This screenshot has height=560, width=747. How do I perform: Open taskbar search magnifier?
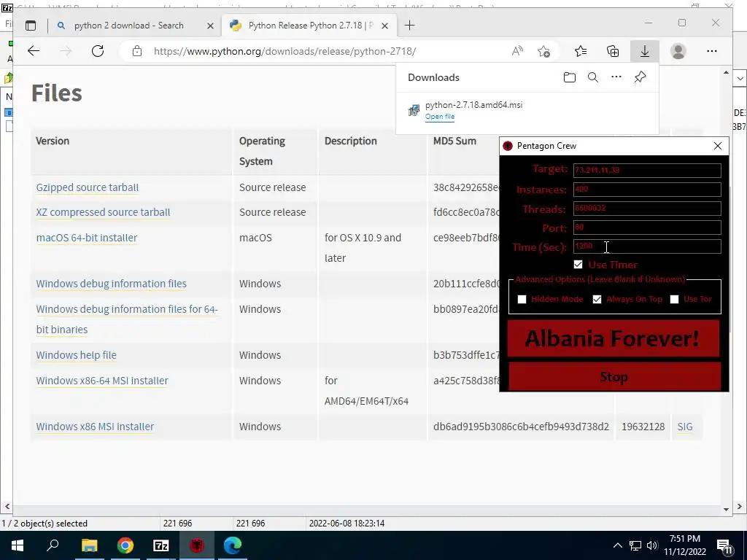pos(53,545)
